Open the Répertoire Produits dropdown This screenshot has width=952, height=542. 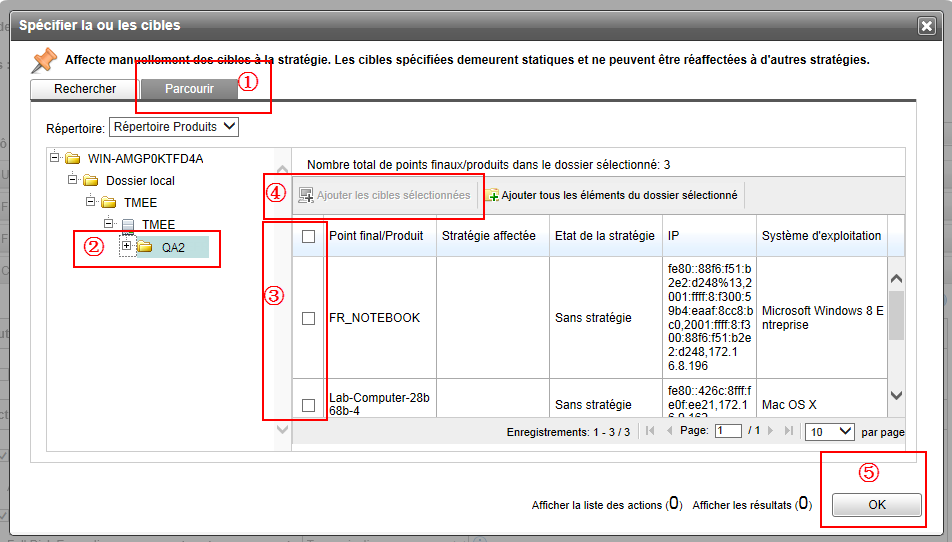174,128
